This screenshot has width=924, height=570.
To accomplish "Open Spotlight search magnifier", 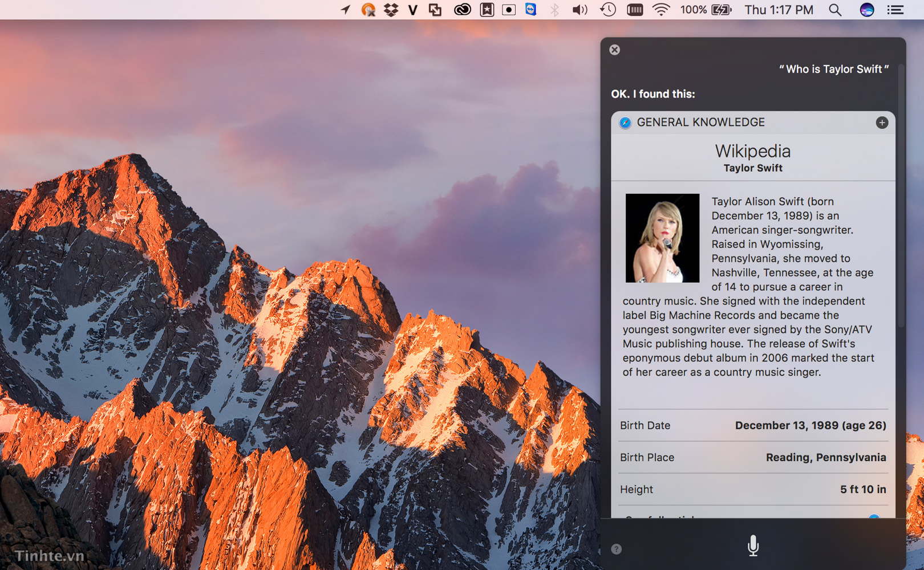I will point(835,10).
